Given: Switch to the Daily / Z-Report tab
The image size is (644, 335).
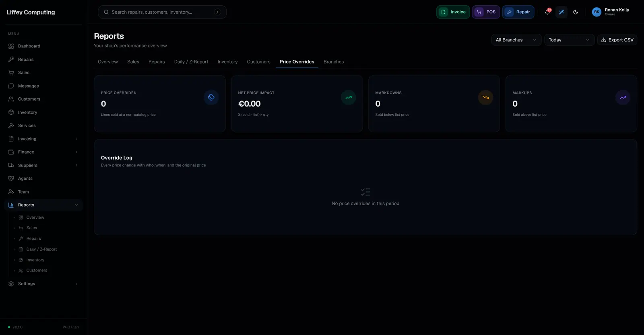Looking at the screenshot, I should click(191, 62).
